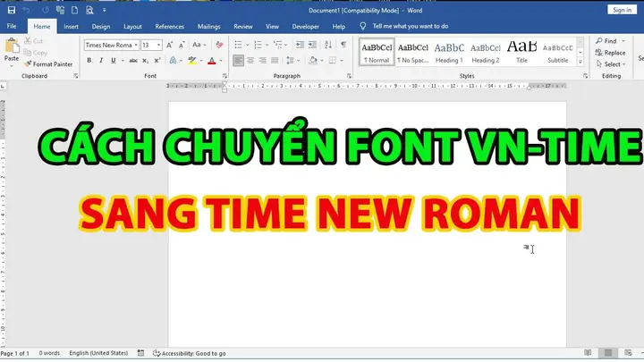Click the Undo arrow icon
Viewport: 644px width, 362px height.
(26, 10)
